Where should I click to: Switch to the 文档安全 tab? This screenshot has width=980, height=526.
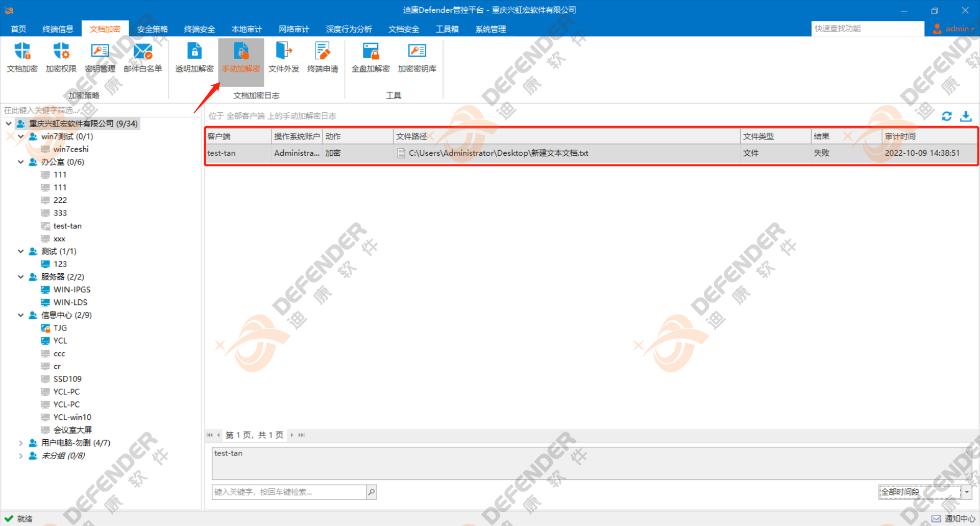coord(404,29)
